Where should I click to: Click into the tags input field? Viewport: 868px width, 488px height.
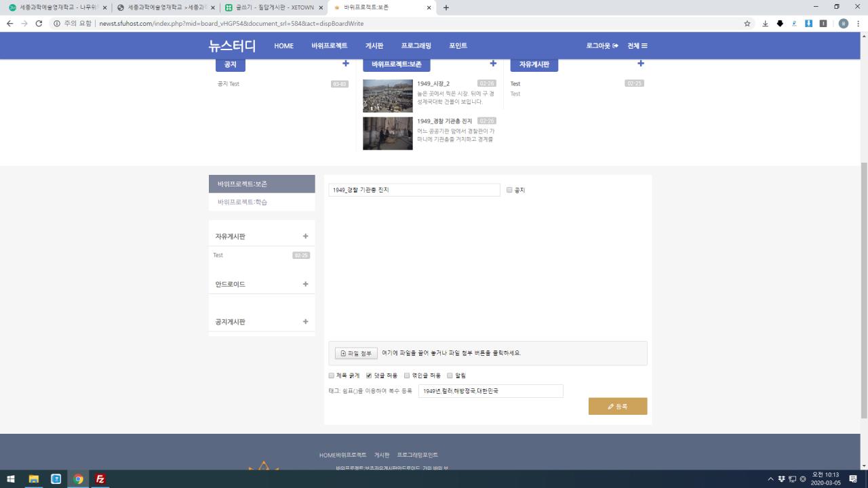(x=490, y=391)
